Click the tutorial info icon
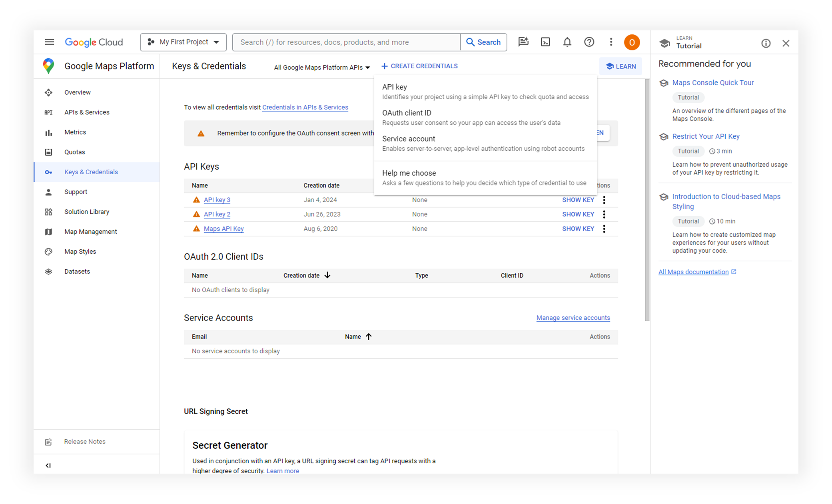Viewport: 832px width, 504px height. [x=766, y=43]
